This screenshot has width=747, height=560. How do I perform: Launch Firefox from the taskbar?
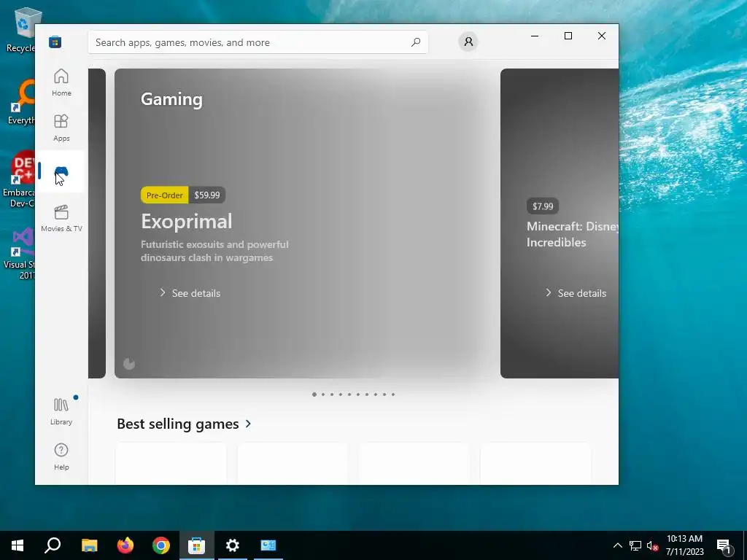pos(125,545)
